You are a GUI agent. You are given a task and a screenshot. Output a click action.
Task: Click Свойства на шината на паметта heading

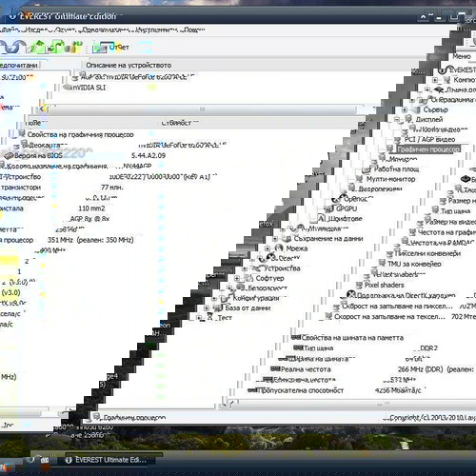pyautogui.click(x=352, y=338)
